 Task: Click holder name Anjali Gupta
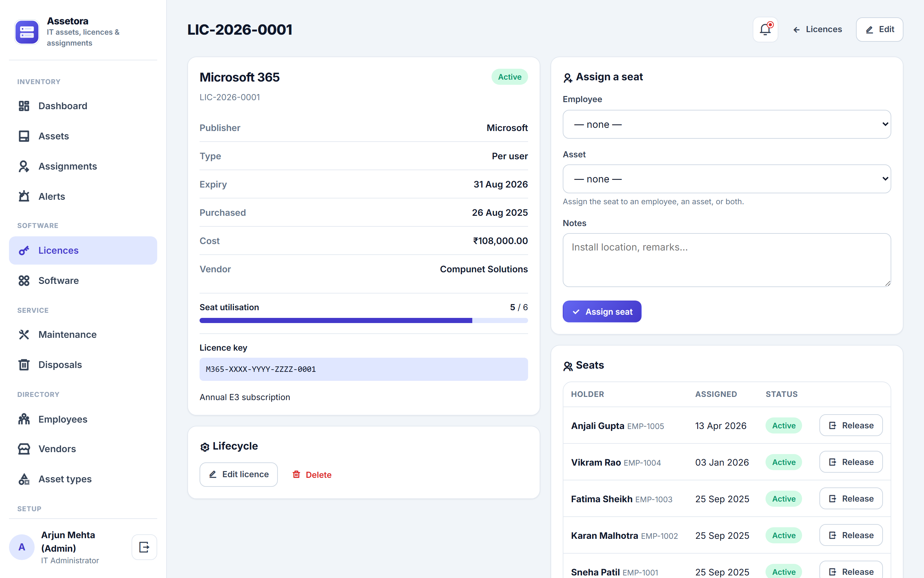(x=597, y=425)
